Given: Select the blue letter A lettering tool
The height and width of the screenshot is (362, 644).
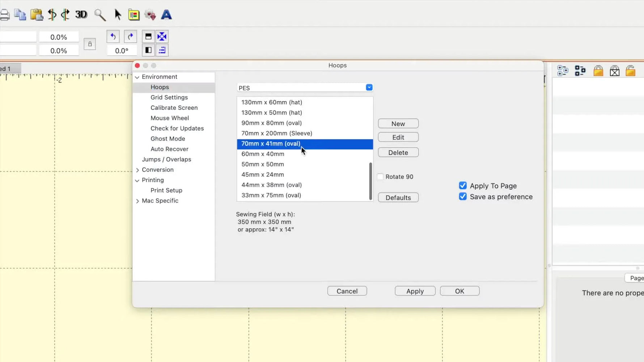Looking at the screenshot, I should tap(166, 15).
